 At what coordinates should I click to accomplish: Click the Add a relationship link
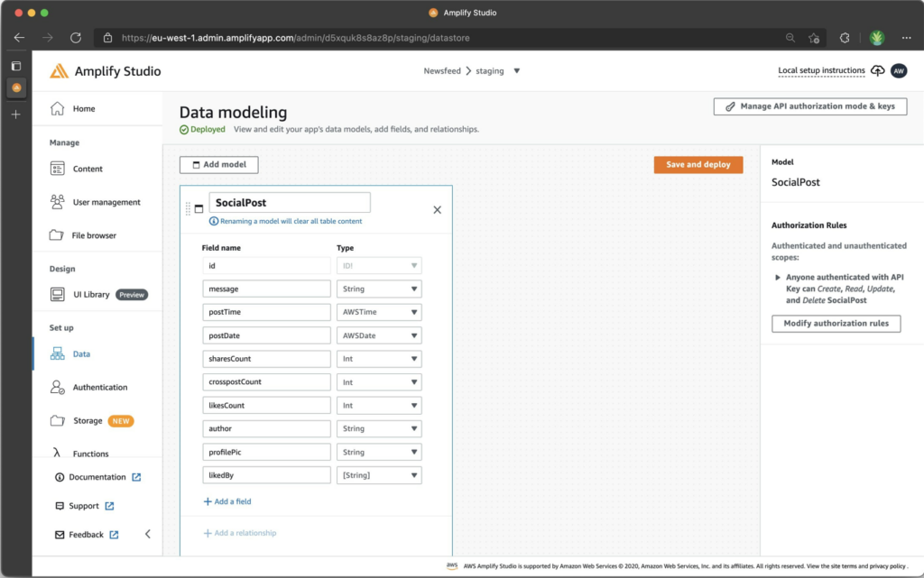click(240, 533)
